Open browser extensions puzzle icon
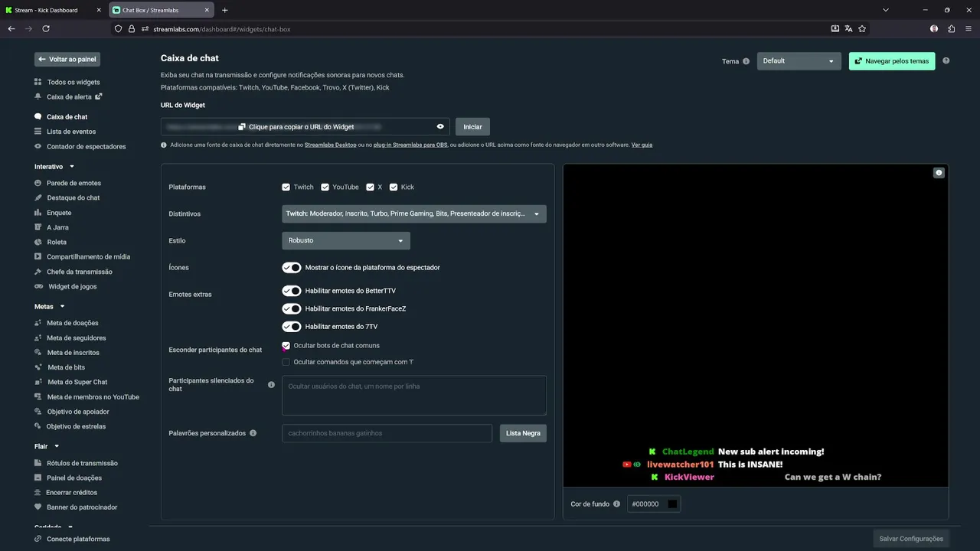980x551 pixels. 952,28
